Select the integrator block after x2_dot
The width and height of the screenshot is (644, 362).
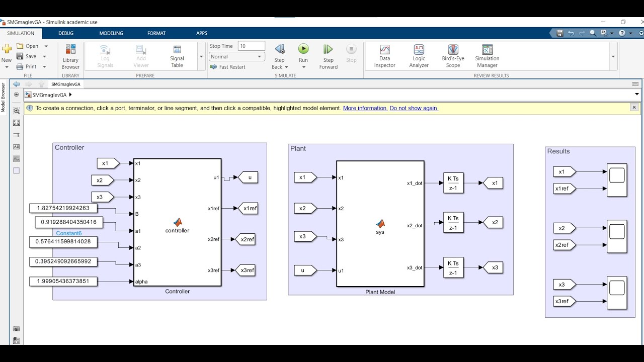pyautogui.click(x=453, y=223)
